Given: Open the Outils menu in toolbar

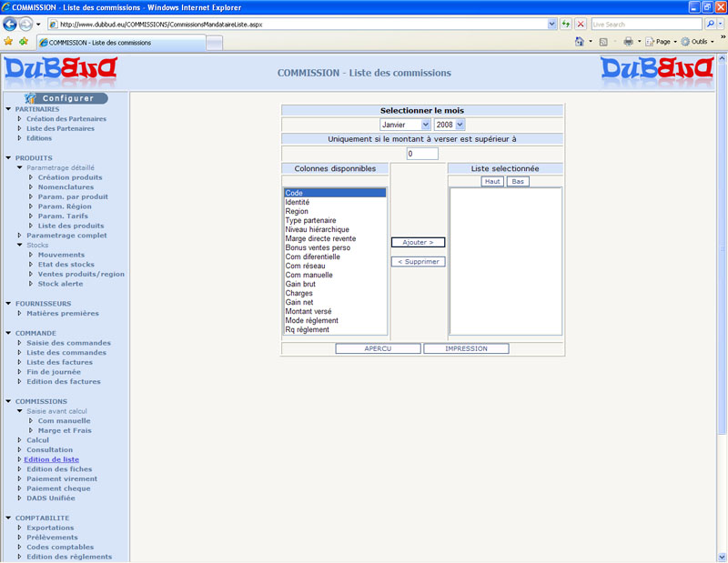Looking at the screenshot, I should [x=699, y=42].
